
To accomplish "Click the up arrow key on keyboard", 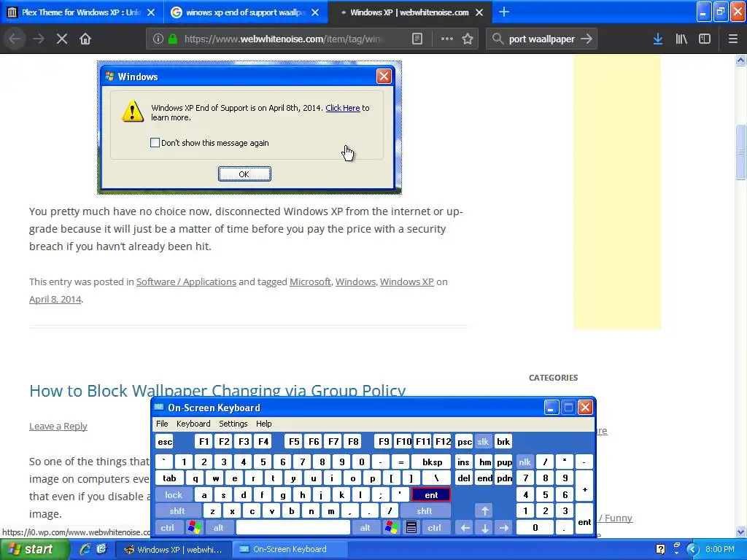I will click(484, 511).
